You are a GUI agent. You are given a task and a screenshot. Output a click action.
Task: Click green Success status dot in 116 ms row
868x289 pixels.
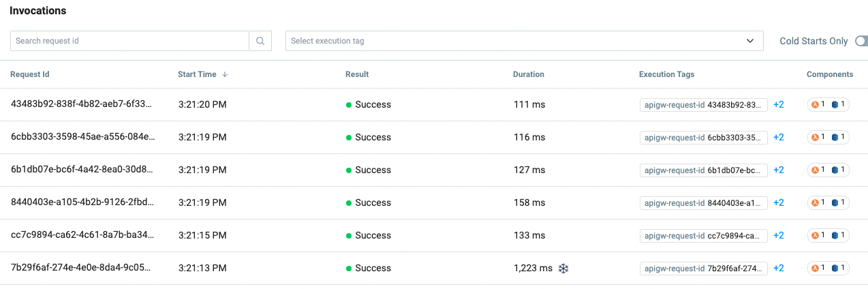(x=349, y=138)
